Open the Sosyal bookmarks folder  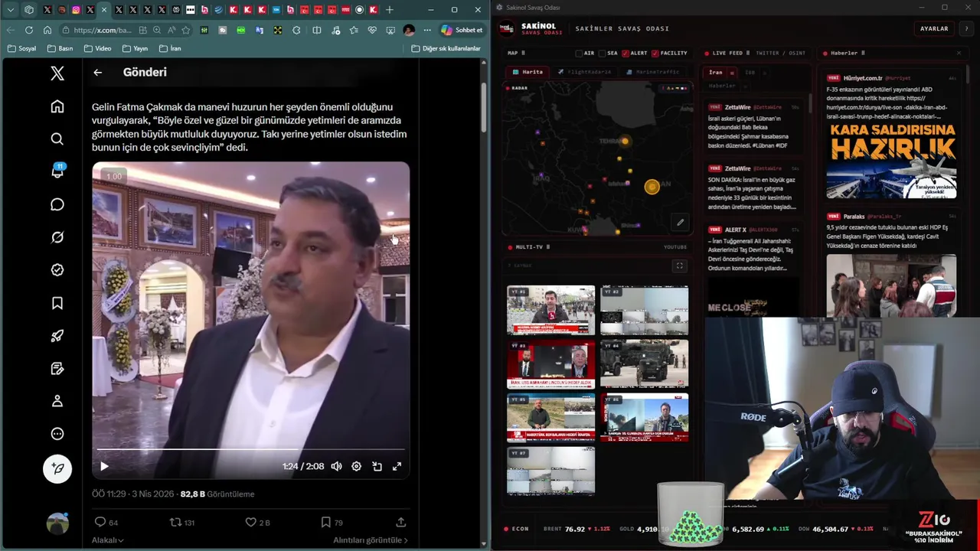[21, 48]
